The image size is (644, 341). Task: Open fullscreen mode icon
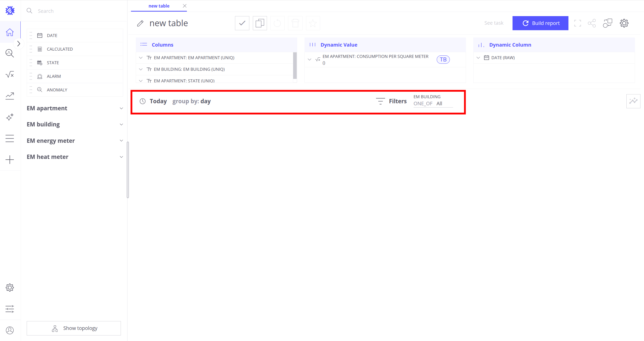click(578, 23)
